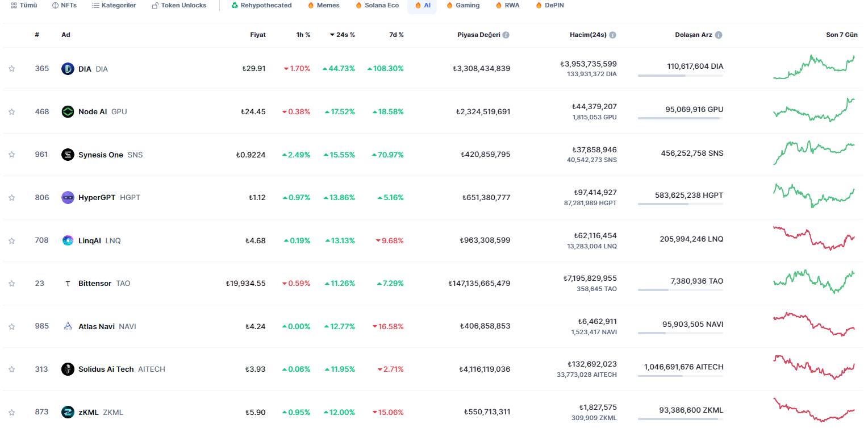868x432 pixels.
Task: Click the HyperGPT coin logo
Action: click(x=68, y=197)
